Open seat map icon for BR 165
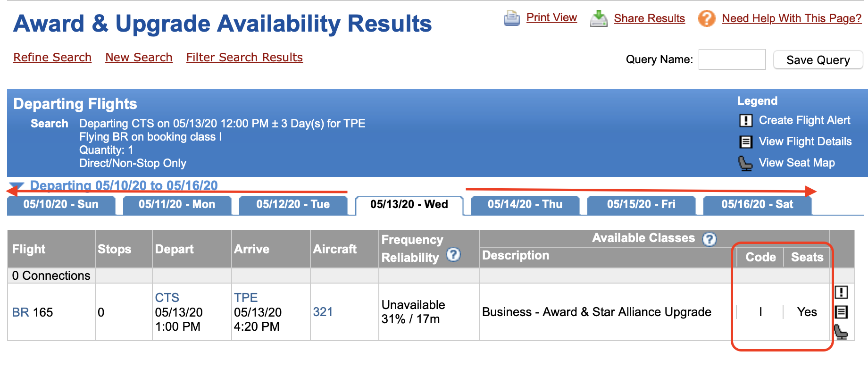 [x=841, y=332]
